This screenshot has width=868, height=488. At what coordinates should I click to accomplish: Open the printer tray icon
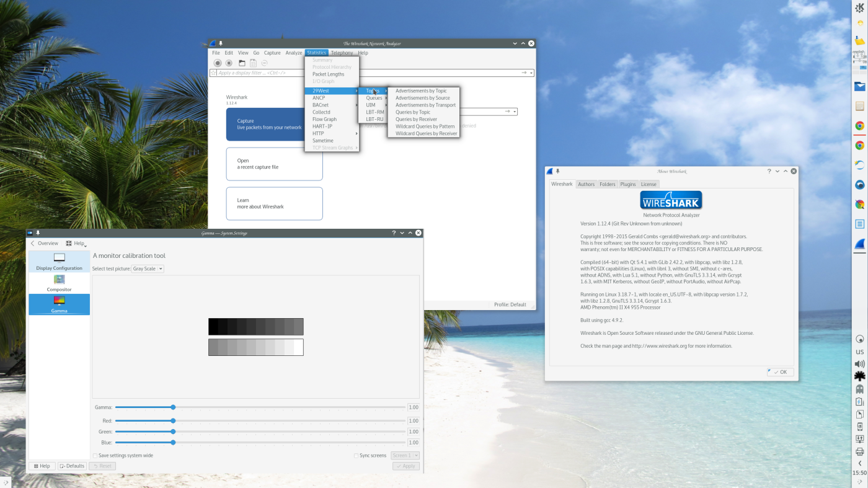coord(859,451)
